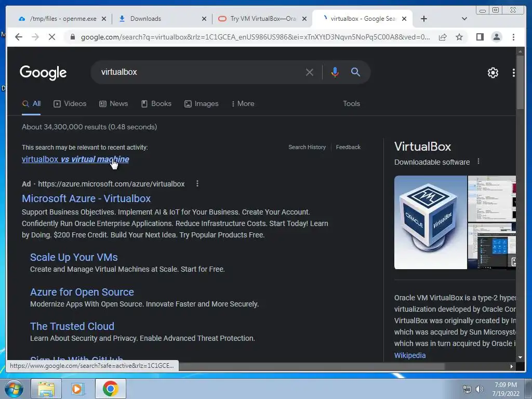Open the lower-right VirtualBox screenshot thumbnail

(491, 246)
